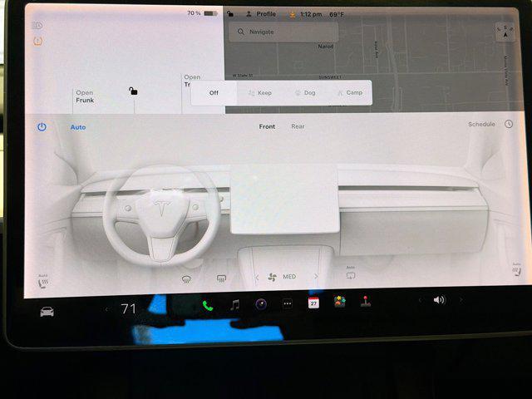This screenshot has width=532, height=399.
Task: Select Keep climate mode
Action: [260, 92]
